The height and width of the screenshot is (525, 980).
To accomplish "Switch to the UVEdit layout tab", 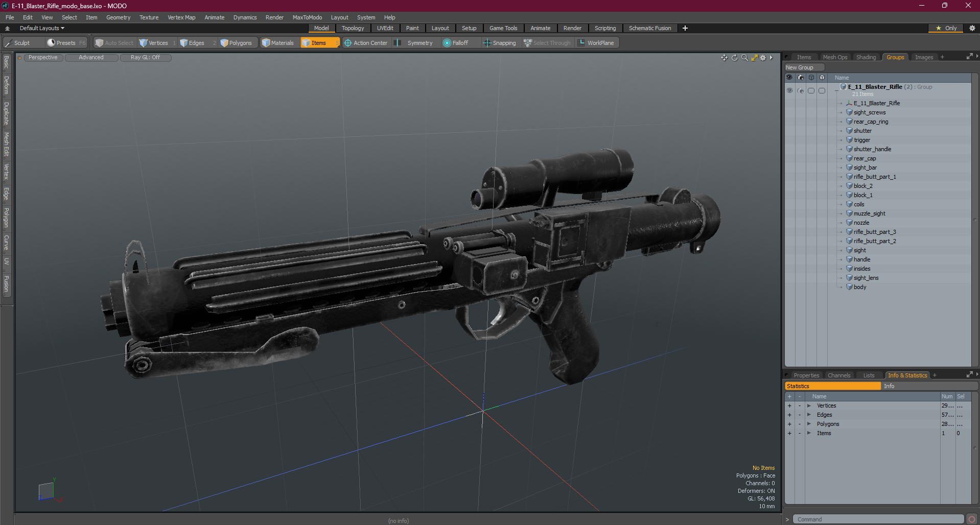I will click(385, 28).
